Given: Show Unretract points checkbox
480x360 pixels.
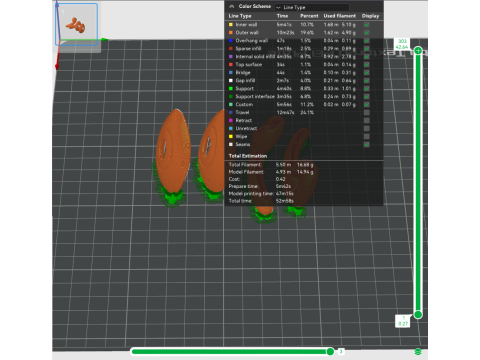Looking at the screenshot, I should 367,129.
